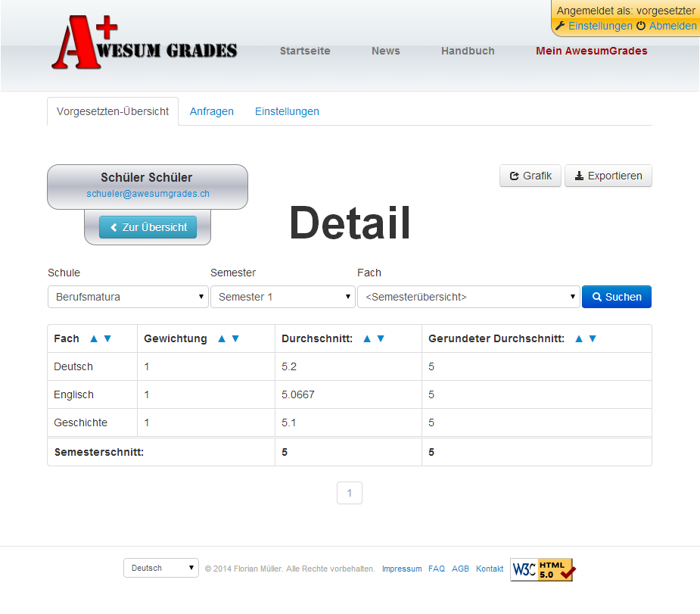Expand the Semester 1 dropdown
Image resolution: width=700 pixels, height=614 pixels.
point(282,297)
